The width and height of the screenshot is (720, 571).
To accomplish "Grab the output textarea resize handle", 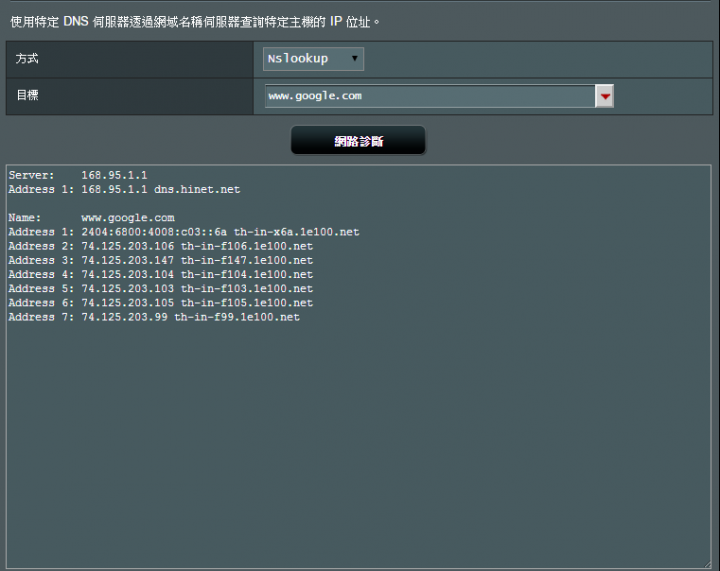I will (707, 564).
